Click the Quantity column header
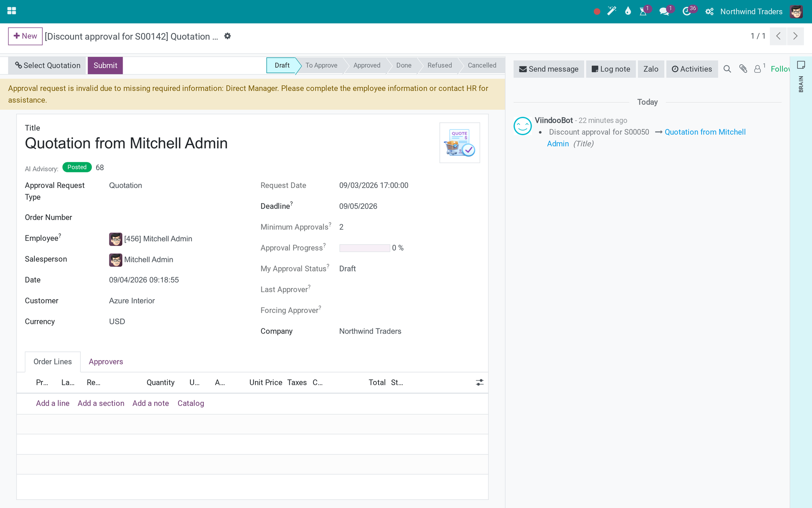 (160, 382)
